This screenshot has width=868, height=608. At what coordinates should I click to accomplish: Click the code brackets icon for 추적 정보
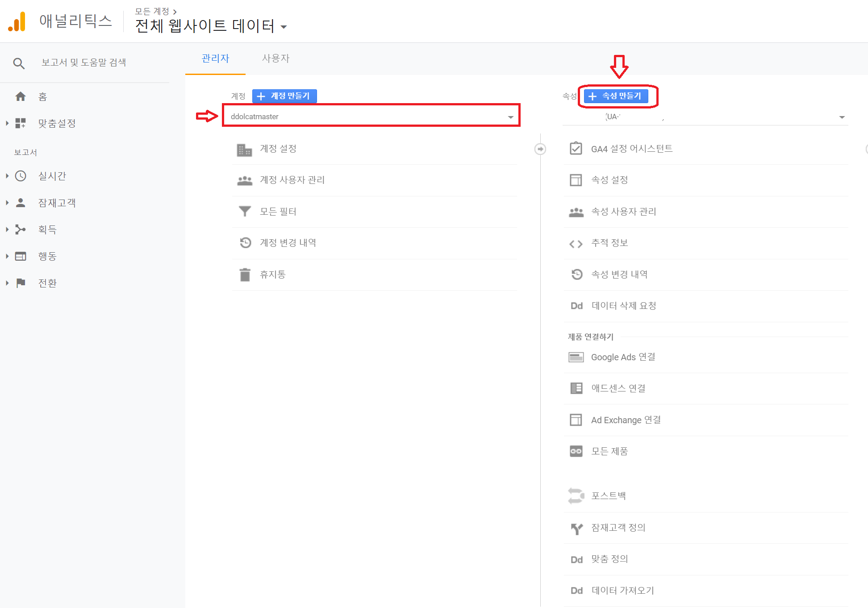pos(576,244)
